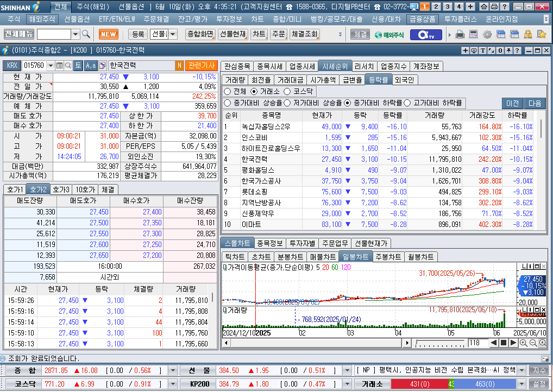The image size is (553, 392).
Task: Choose 종가대비 상승율 radio option
Action: (228, 103)
